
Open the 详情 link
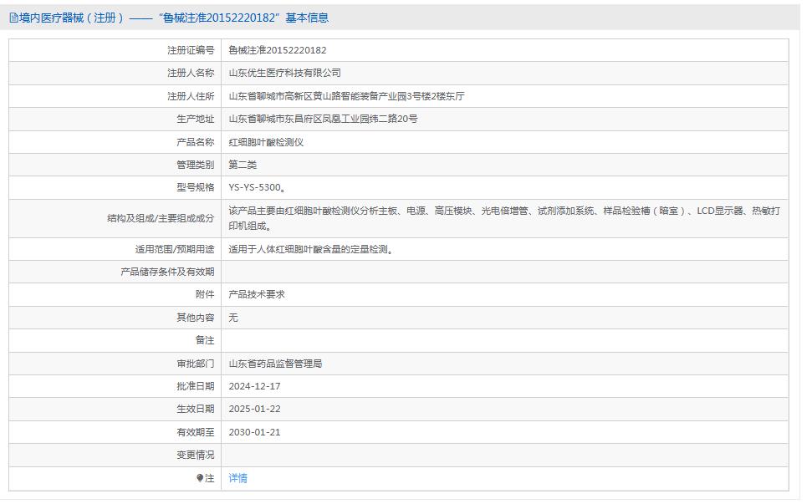pyautogui.click(x=237, y=478)
